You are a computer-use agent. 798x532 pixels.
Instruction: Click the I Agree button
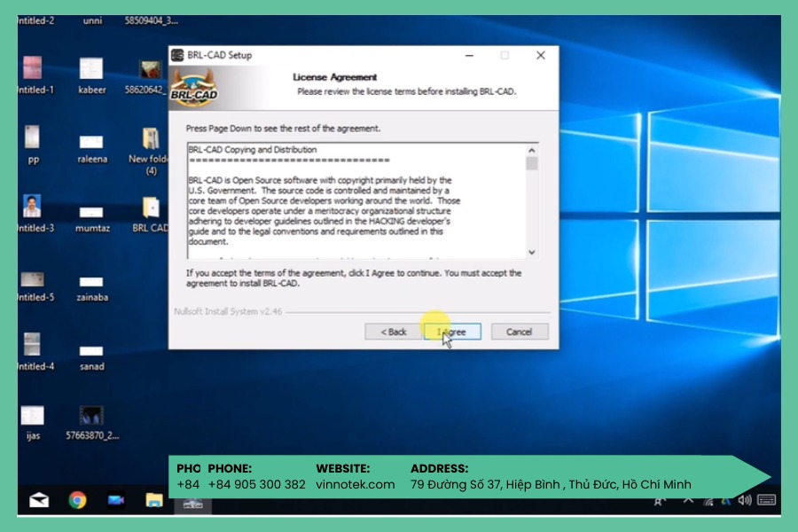(x=452, y=332)
